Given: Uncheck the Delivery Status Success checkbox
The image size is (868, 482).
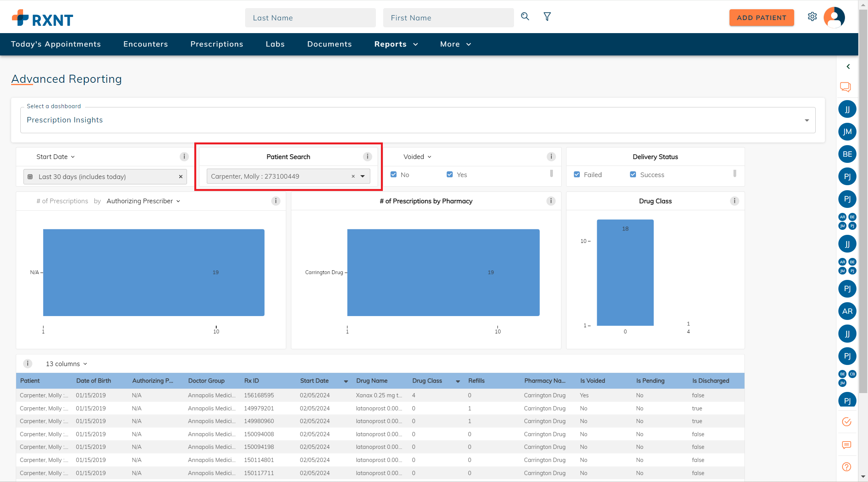Looking at the screenshot, I should click(x=633, y=174).
